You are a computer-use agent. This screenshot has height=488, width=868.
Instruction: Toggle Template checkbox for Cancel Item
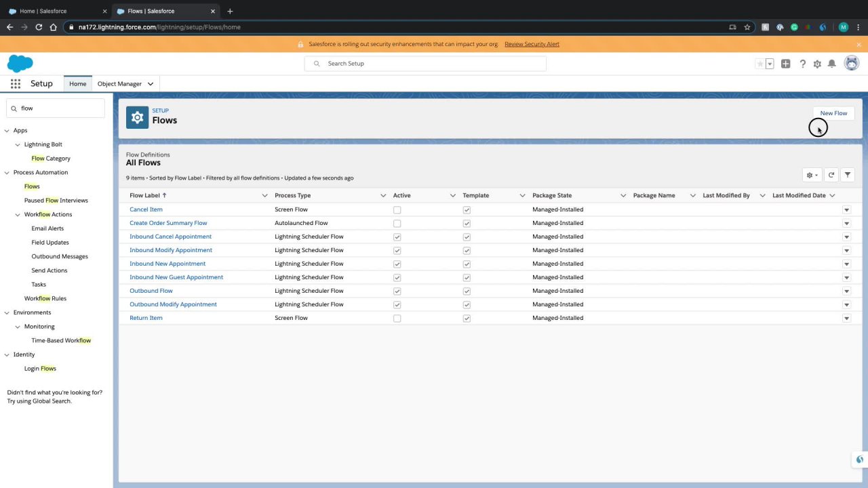[x=467, y=210]
